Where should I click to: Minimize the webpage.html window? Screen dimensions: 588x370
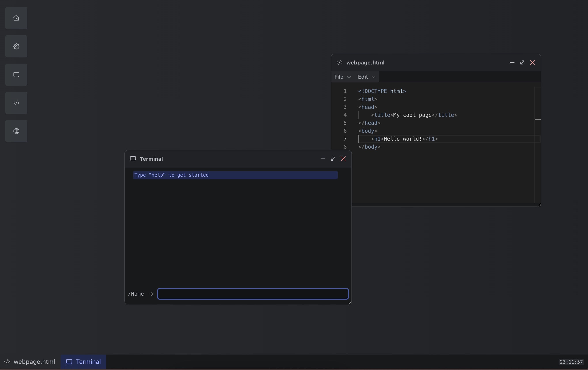click(x=512, y=63)
